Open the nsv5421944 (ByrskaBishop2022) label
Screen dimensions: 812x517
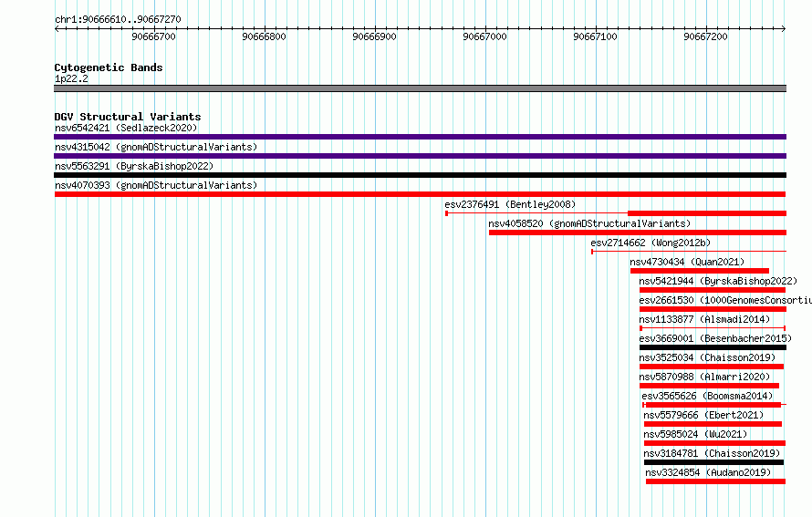[718, 281]
